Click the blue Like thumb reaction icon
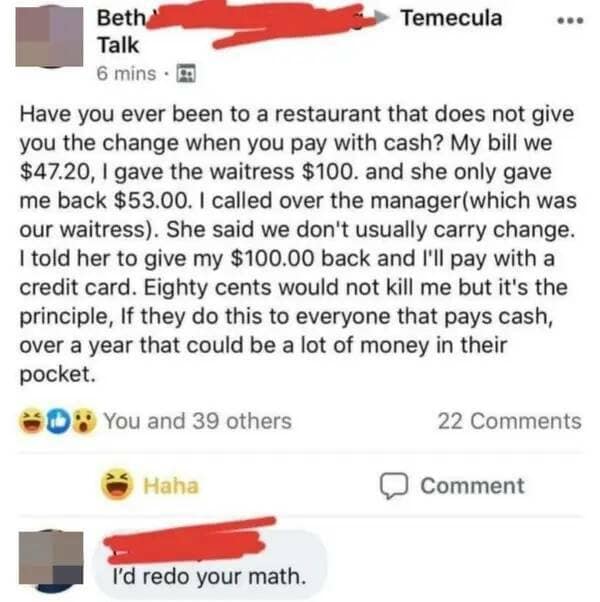The width and height of the screenshot is (600, 602). pos(58,421)
